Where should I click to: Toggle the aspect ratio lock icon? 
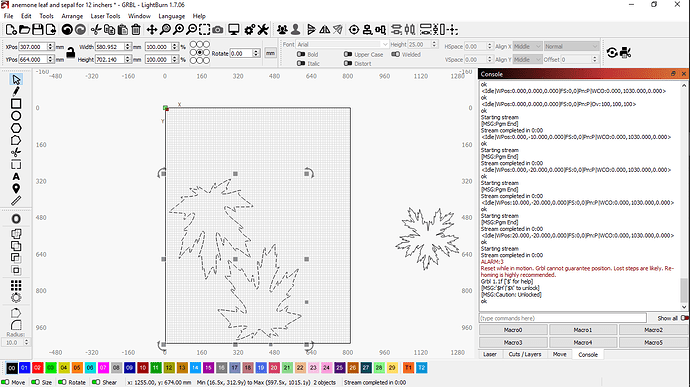tap(70, 53)
